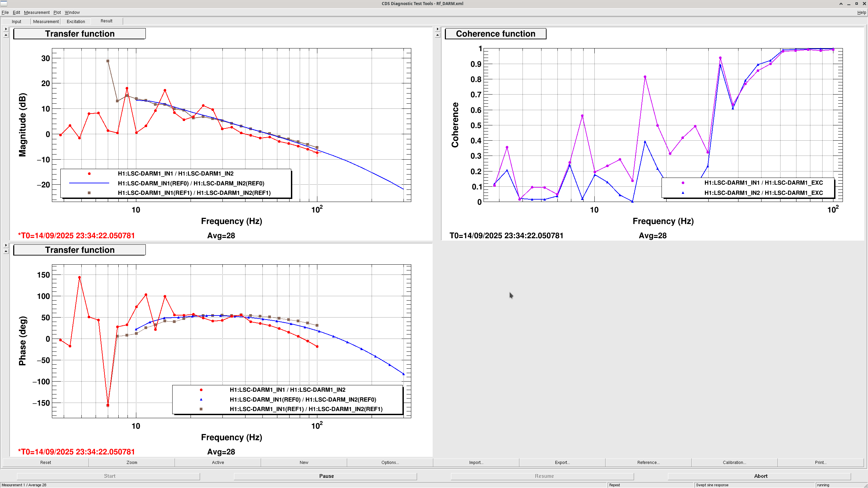Toggle the Active plot button
Viewport: 868px width, 488px height.
click(218, 462)
